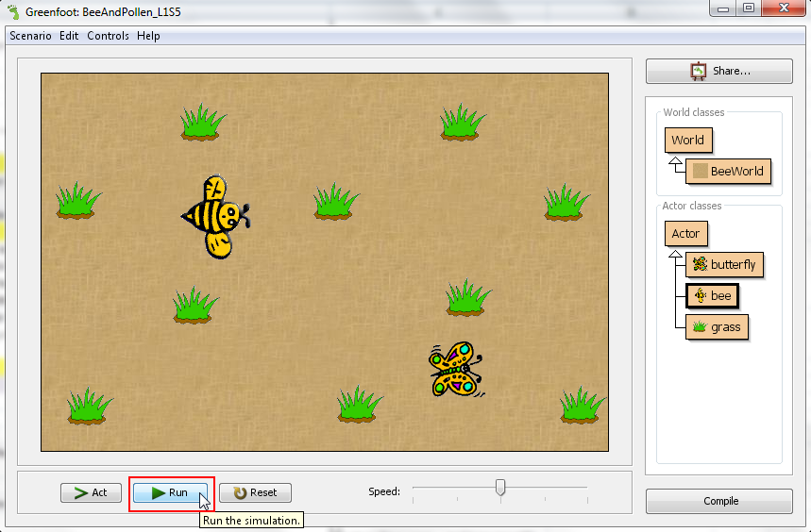
Task: Open the Edit menu
Action: pyautogui.click(x=69, y=36)
